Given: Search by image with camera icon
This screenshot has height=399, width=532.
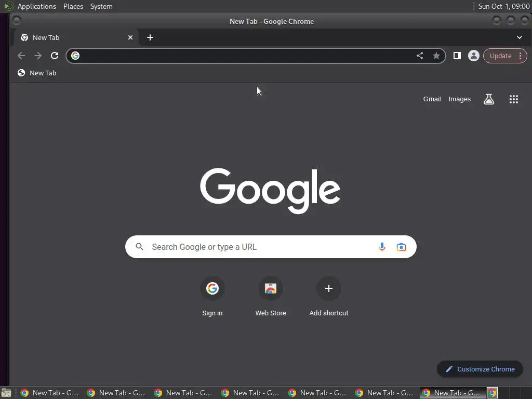Looking at the screenshot, I should tap(401, 247).
